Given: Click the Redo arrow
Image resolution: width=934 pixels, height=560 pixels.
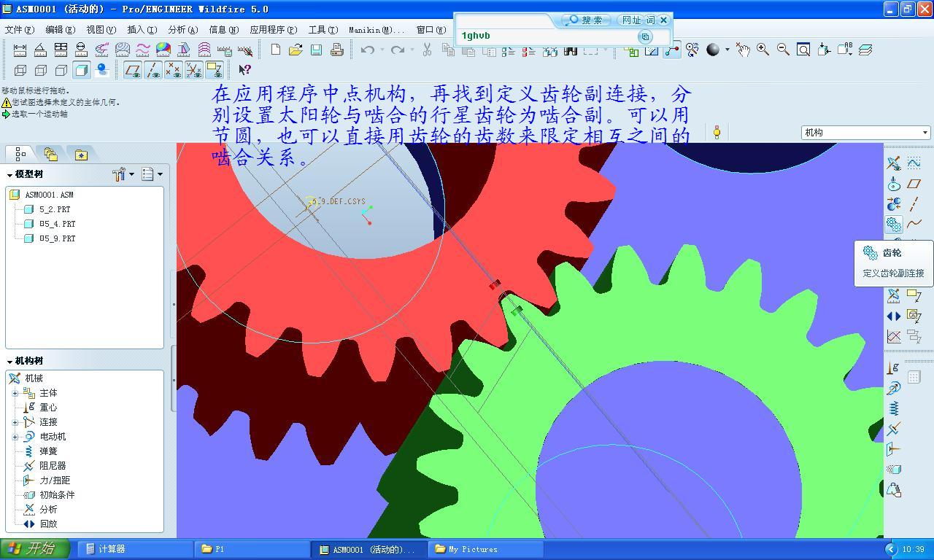Looking at the screenshot, I should click(397, 50).
